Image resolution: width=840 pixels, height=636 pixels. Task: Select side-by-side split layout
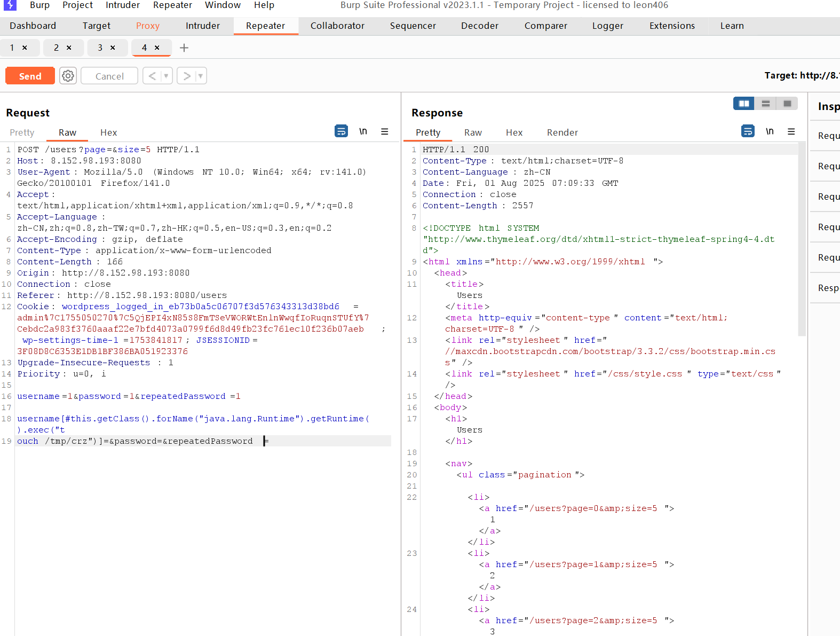pos(744,104)
